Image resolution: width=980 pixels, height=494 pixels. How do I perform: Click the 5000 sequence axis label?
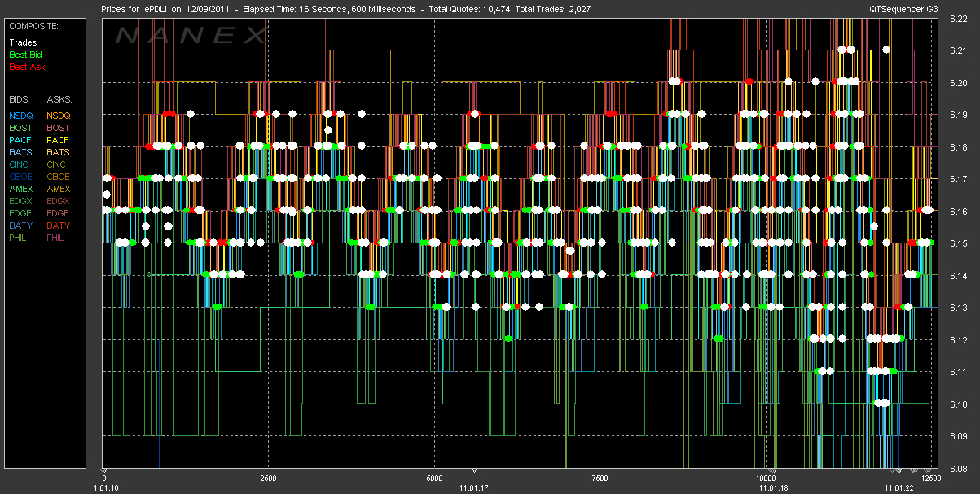pyautogui.click(x=434, y=478)
